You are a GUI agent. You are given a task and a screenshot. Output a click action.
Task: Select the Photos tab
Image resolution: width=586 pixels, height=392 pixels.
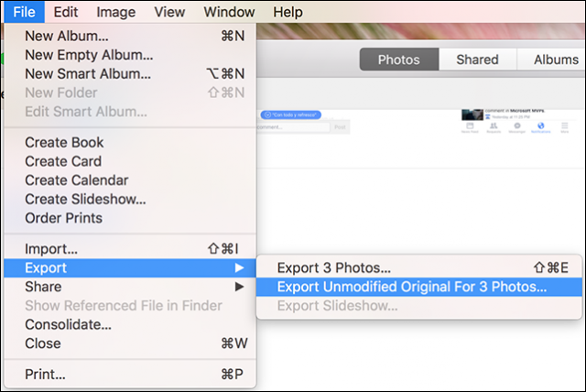(x=398, y=60)
